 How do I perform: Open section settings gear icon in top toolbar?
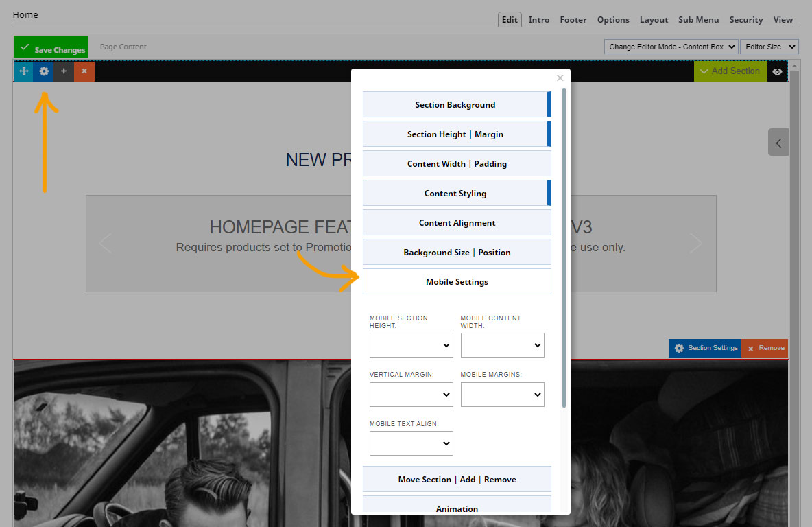coord(43,71)
